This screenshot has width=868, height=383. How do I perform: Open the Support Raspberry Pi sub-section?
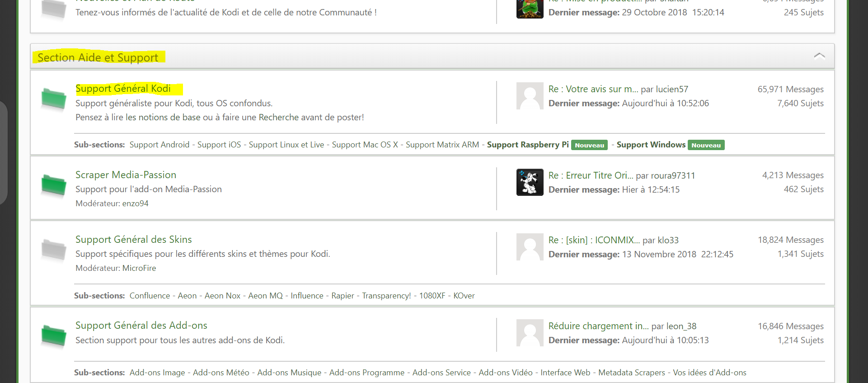[528, 145]
